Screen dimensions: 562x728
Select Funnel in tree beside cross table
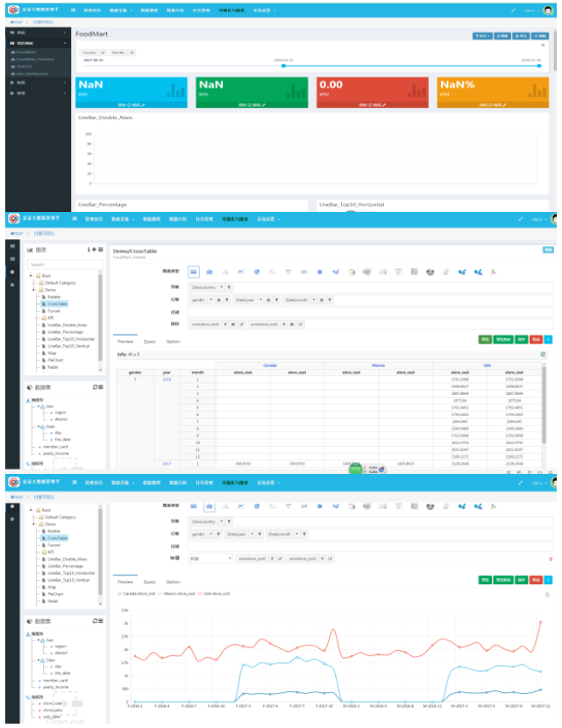54,311
